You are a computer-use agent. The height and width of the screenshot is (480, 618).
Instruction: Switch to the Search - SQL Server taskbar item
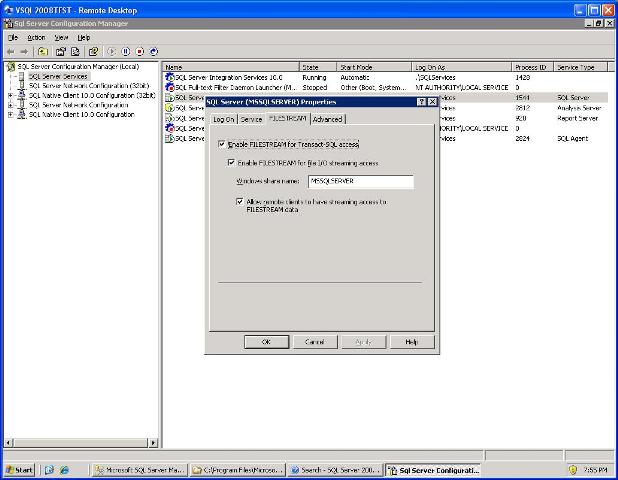pyautogui.click(x=335, y=470)
